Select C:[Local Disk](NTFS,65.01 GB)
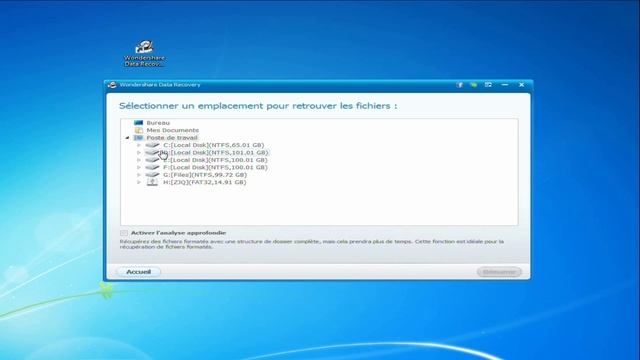640x360 pixels. pyautogui.click(x=213, y=145)
